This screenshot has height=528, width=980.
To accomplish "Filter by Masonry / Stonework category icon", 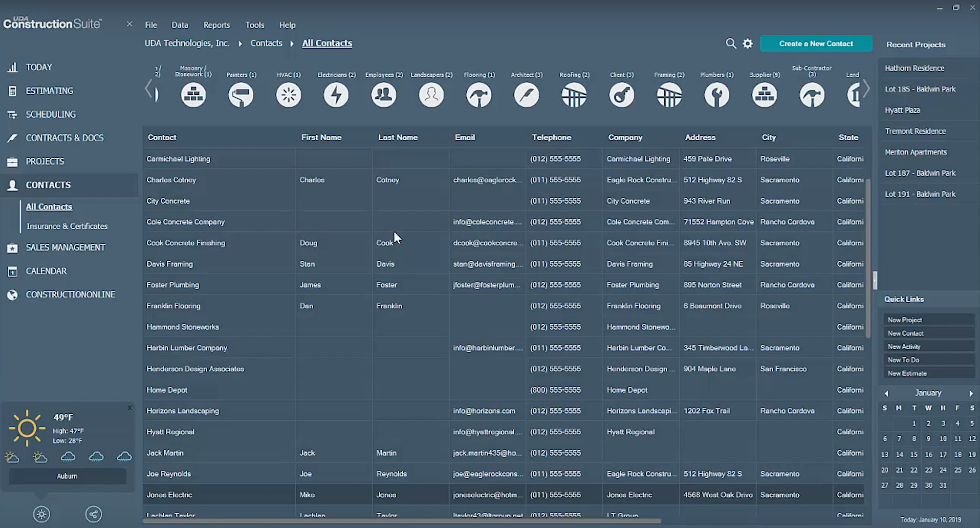I will 193,95.
